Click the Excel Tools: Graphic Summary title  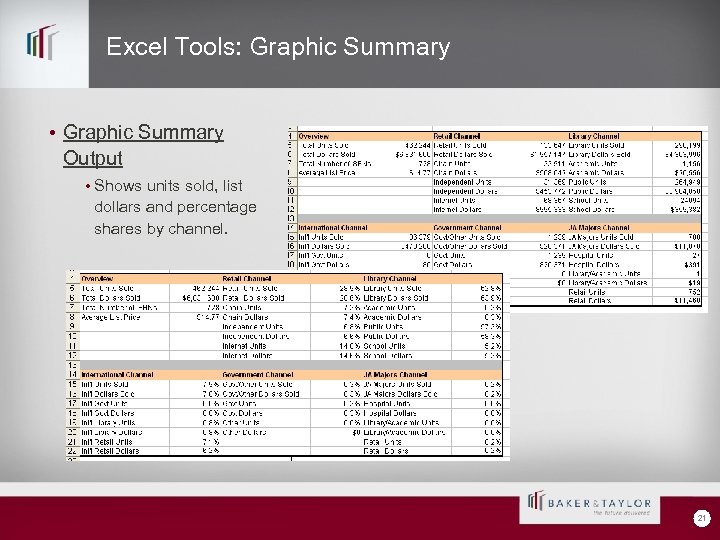click(278, 47)
